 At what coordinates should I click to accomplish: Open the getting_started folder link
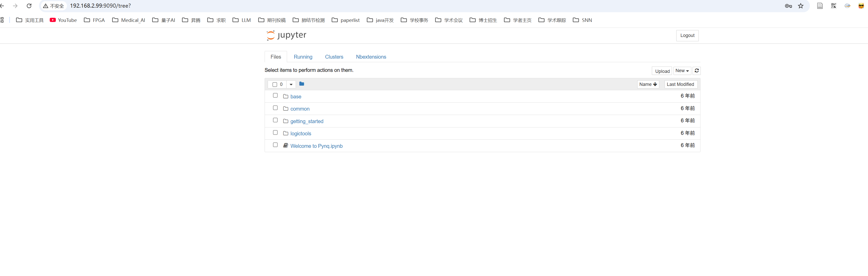pos(307,121)
